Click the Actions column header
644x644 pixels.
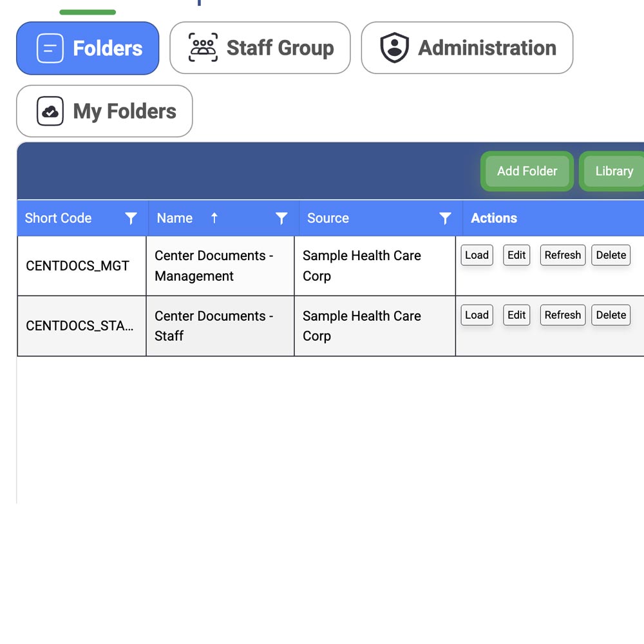point(494,218)
